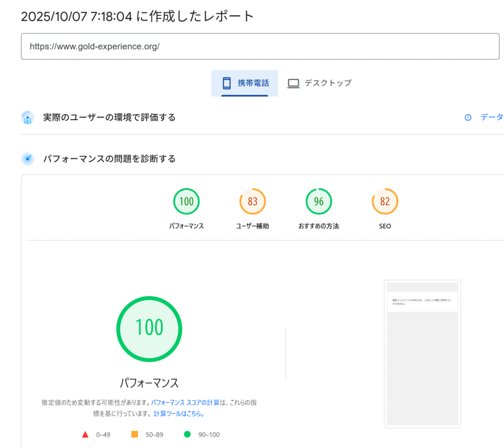Image resolution: width=504 pixels, height=448 pixels.
Task: Click the red triangle 0–49 legend icon
Action: pos(85,434)
